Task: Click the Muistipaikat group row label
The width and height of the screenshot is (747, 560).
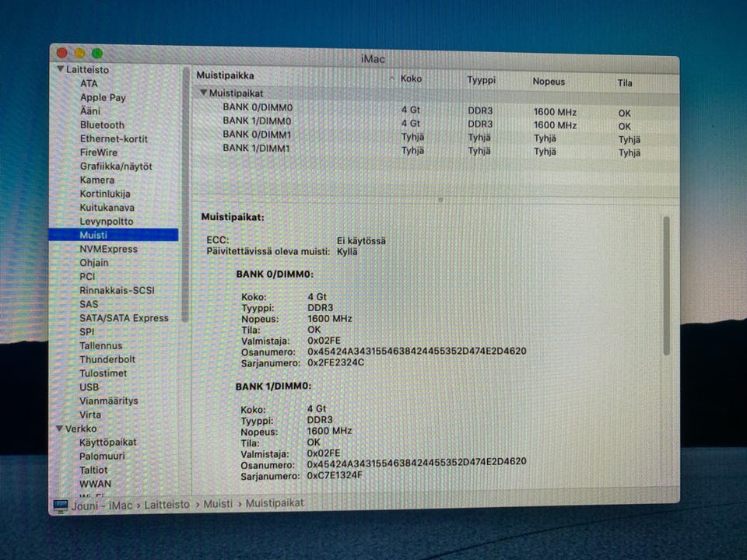Action: (x=236, y=93)
